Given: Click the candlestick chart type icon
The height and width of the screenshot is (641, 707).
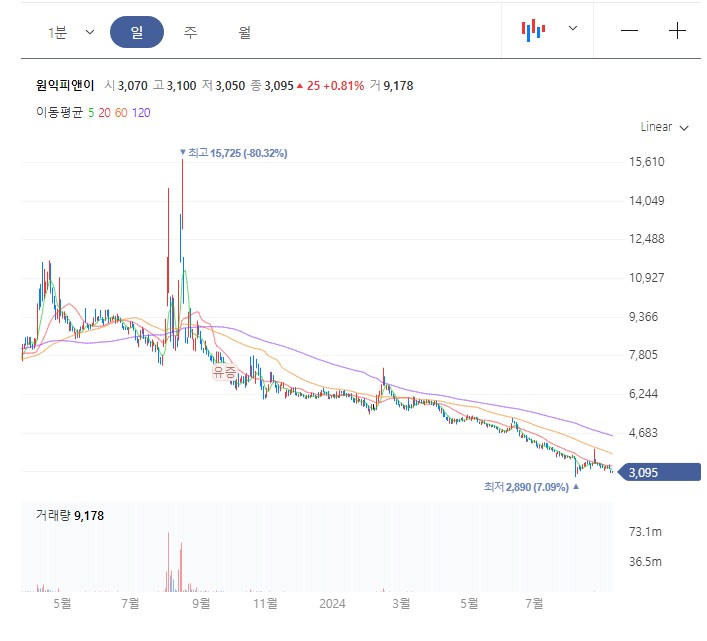Looking at the screenshot, I should 533,30.
